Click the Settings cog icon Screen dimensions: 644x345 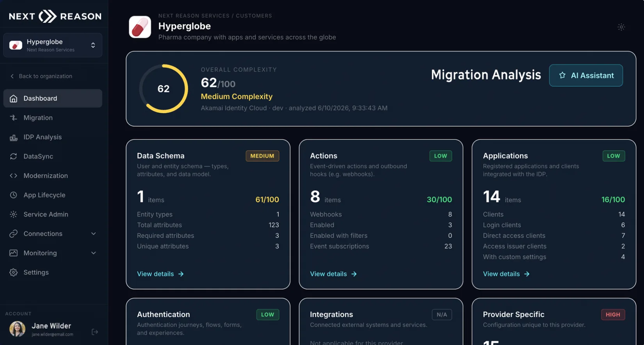[x=13, y=272]
